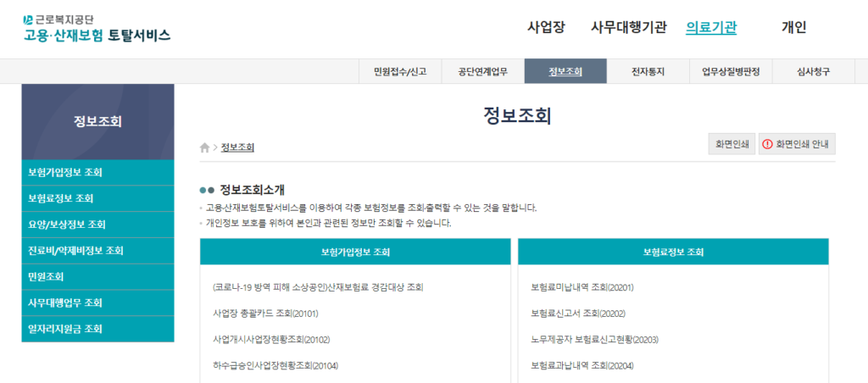The image size is (868, 383).
Task: Switch to the 의료기관 user type
Action: click(710, 27)
